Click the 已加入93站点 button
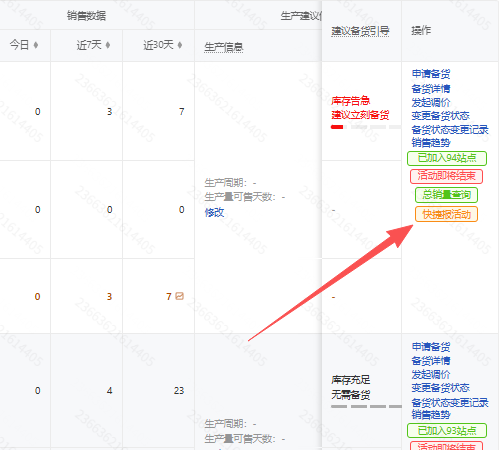 pos(447,430)
